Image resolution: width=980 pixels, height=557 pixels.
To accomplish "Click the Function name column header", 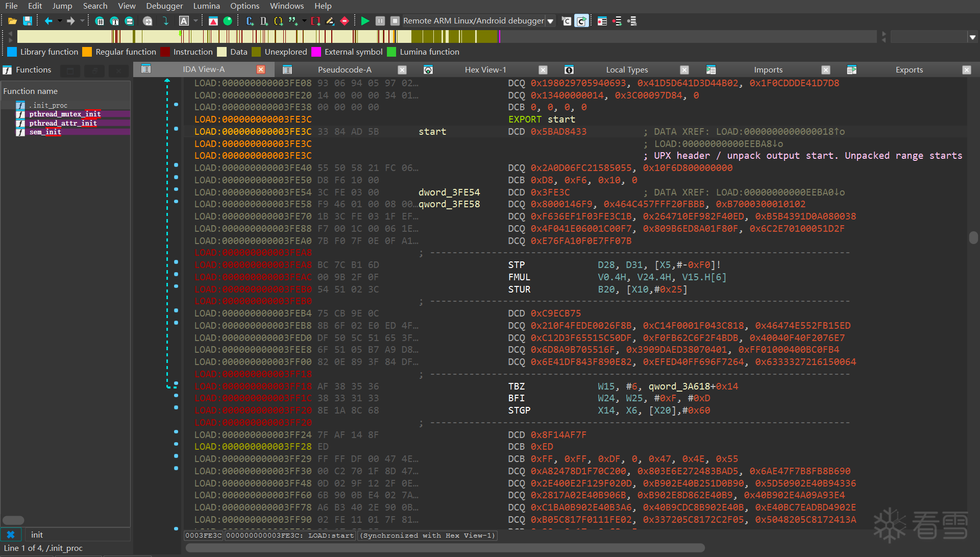I will click(x=65, y=91).
